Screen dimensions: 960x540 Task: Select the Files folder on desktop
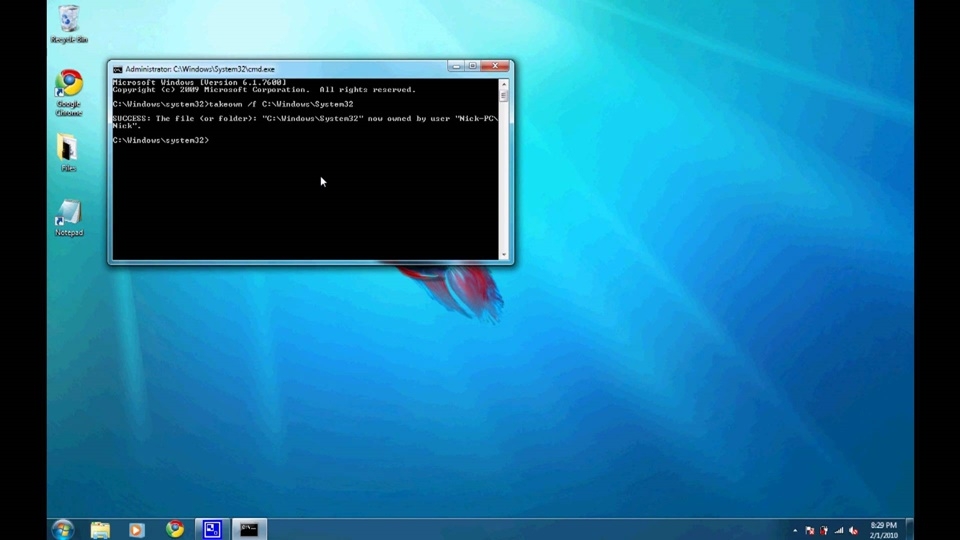tap(68, 152)
